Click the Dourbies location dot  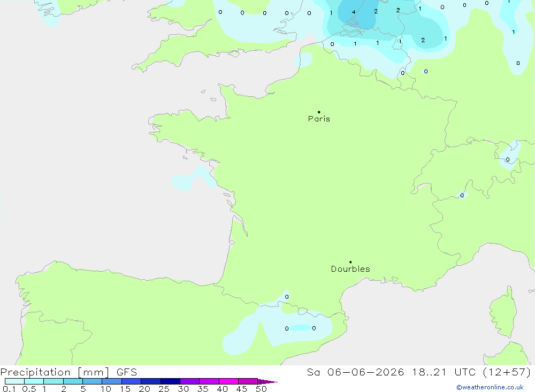pyautogui.click(x=350, y=262)
